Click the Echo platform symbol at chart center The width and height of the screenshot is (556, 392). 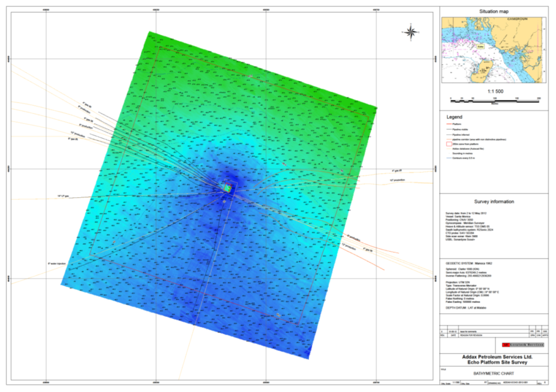pos(228,188)
